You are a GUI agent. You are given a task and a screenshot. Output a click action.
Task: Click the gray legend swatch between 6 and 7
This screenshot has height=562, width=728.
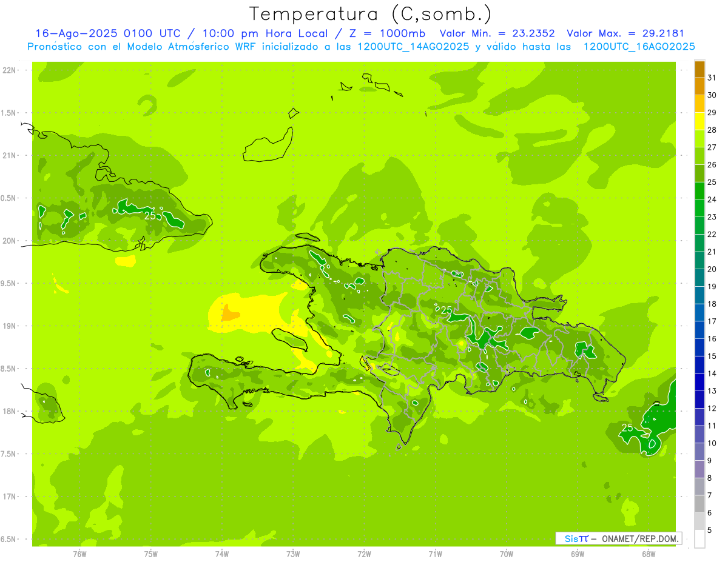pos(699,504)
